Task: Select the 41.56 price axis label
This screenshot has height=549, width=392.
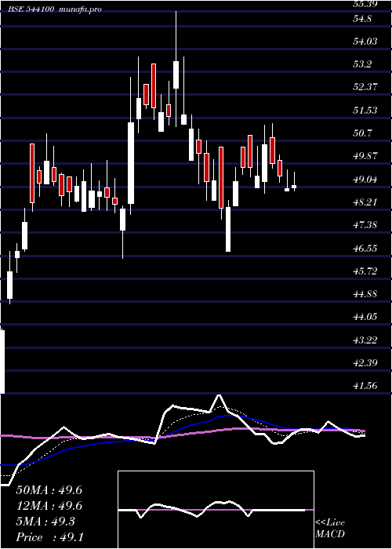Action: [x=365, y=386]
